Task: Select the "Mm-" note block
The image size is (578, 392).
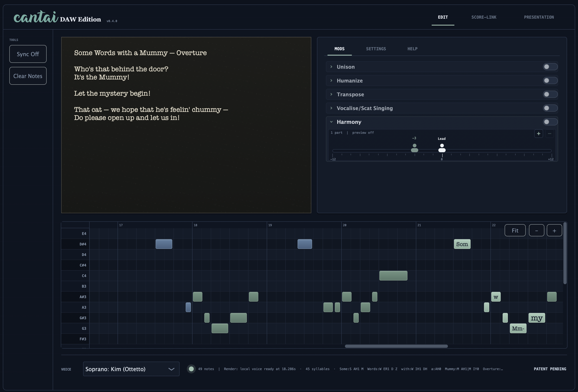Action: 518,328
